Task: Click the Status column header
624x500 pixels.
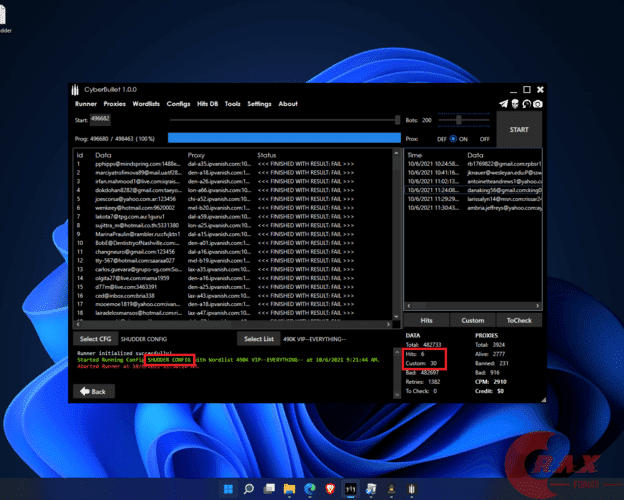Action: tap(266, 155)
